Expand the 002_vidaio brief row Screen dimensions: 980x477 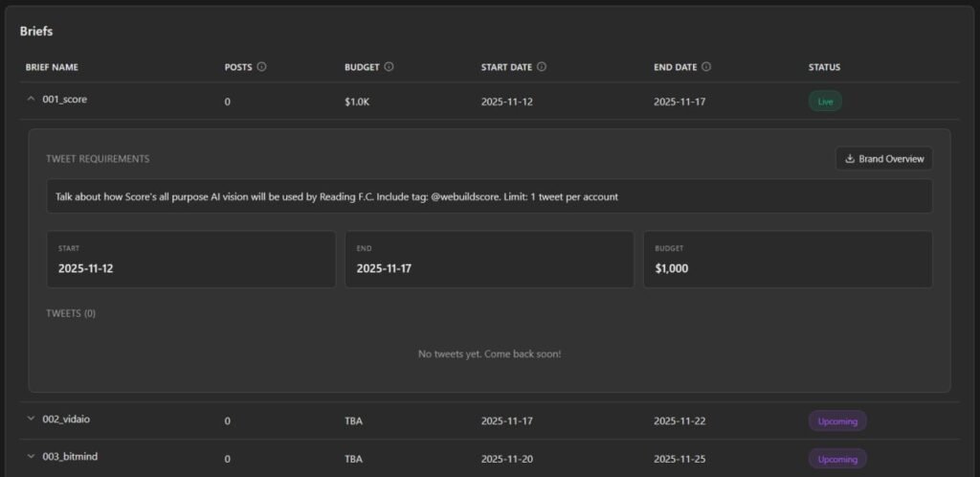click(x=31, y=419)
